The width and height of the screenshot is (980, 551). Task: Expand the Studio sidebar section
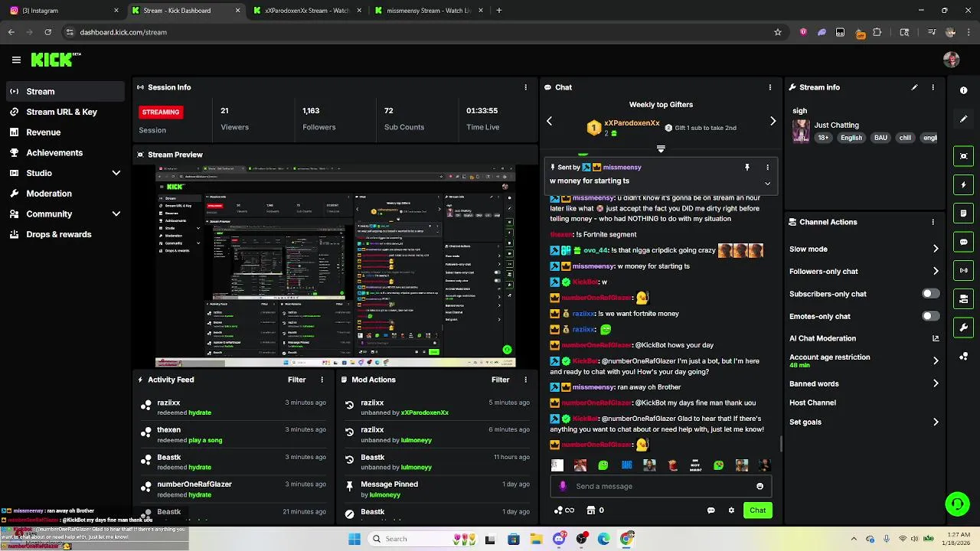coord(116,173)
